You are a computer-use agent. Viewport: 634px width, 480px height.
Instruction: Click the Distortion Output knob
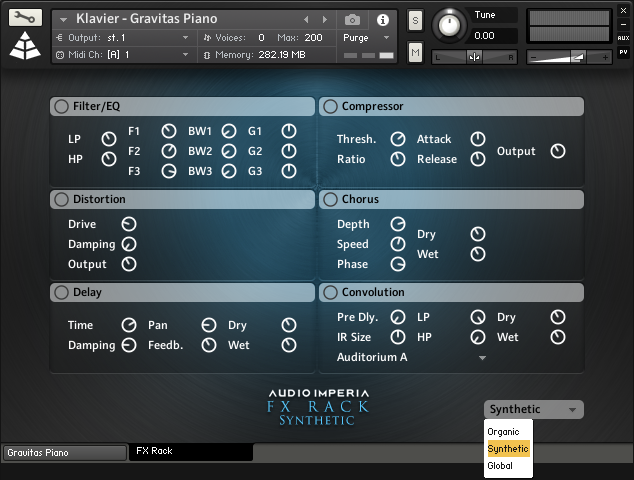pos(129,264)
